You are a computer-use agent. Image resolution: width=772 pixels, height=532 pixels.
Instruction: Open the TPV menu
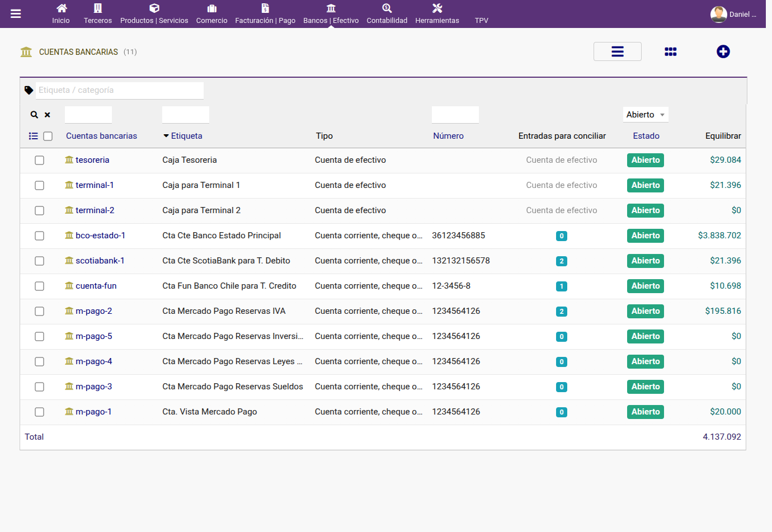point(482,20)
